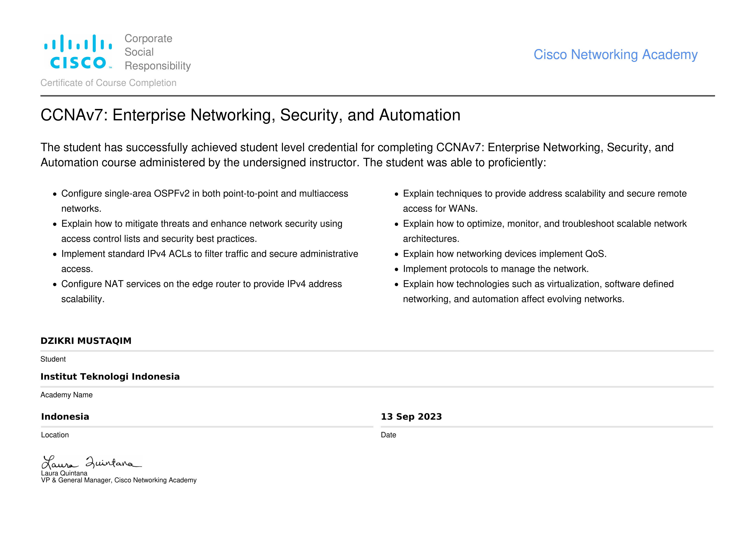Click the QoS bullet point
Screen dimensions: 756x534
coord(504,254)
